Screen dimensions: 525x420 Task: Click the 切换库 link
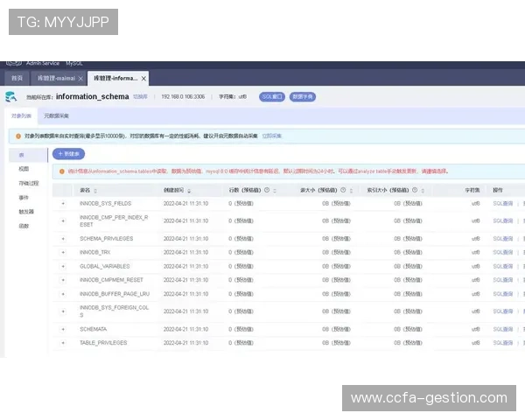[x=140, y=97]
